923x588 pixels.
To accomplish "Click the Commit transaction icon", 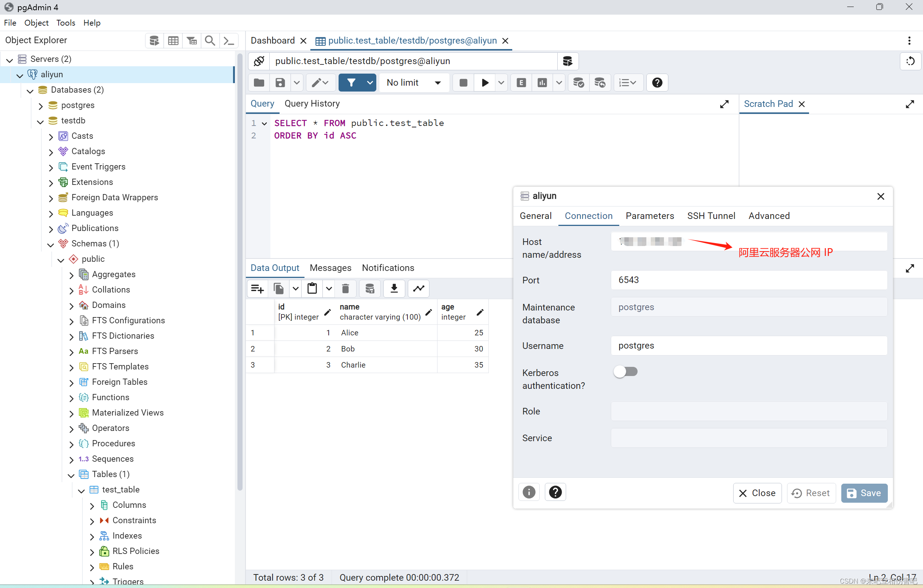I will pyautogui.click(x=578, y=83).
